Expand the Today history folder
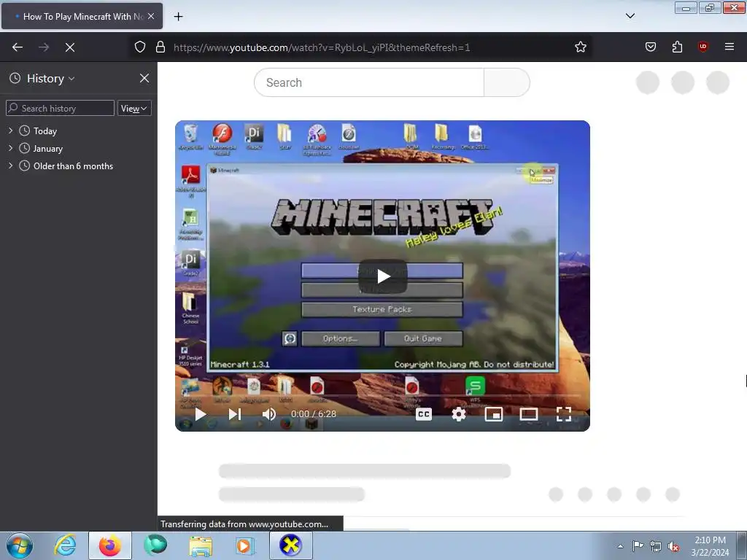This screenshot has width=747, height=560. [x=10, y=131]
